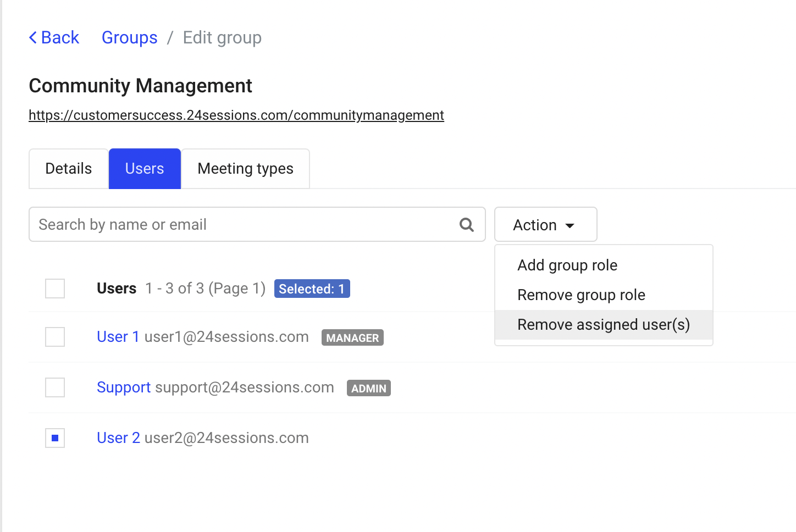Select Remove assigned user(s)
Image resolution: width=796 pixels, height=532 pixels.
(603, 325)
